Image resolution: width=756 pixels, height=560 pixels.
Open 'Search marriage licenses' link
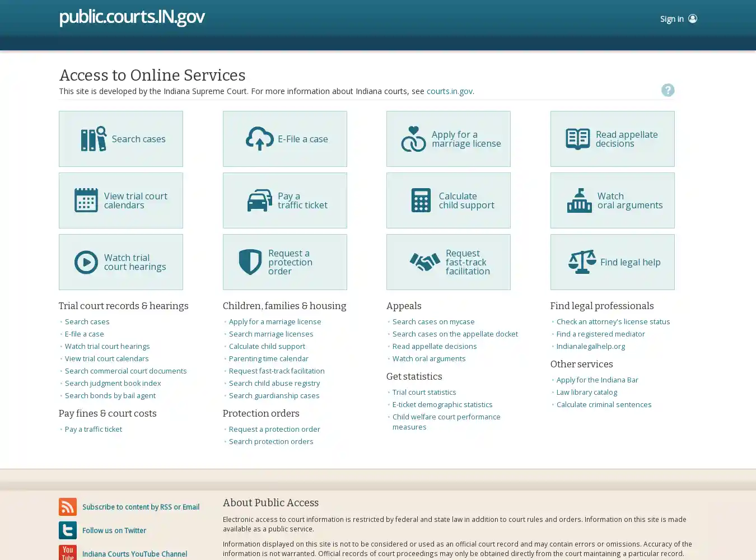point(271,334)
